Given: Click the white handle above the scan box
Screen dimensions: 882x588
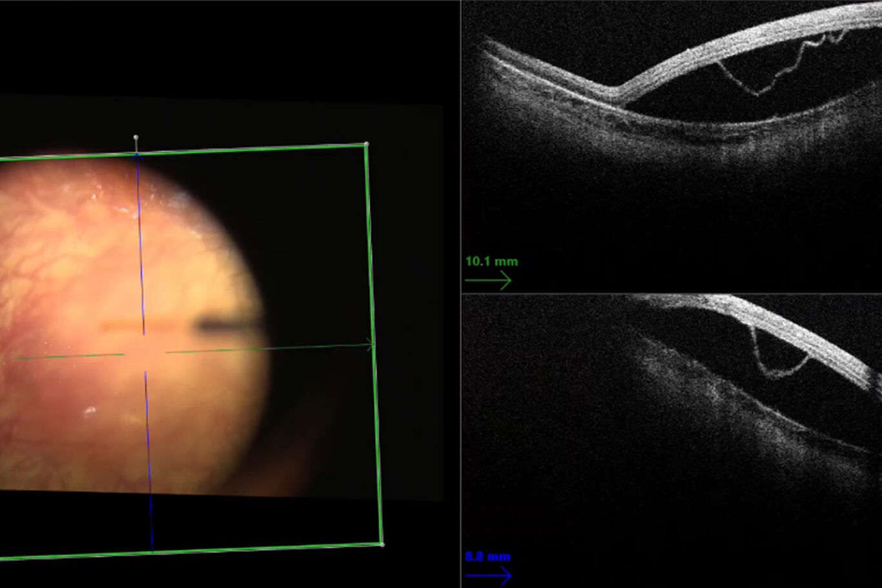Looking at the screenshot, I should [x=136, y=137].
